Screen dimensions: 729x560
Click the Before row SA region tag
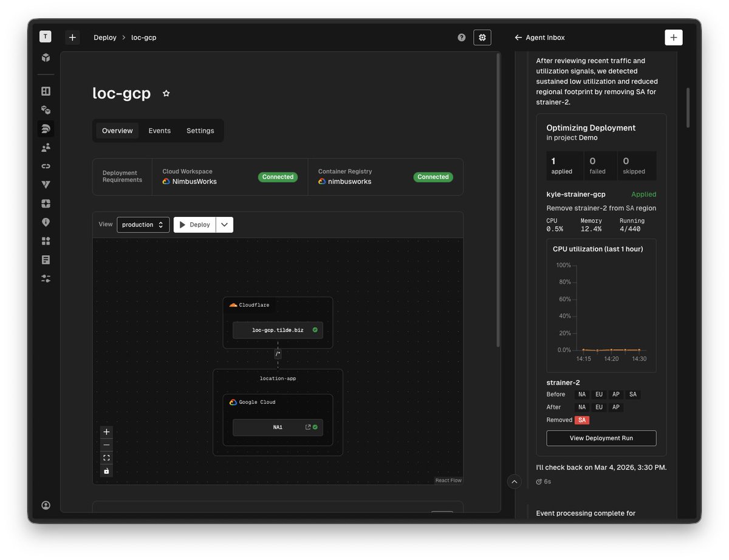coord(633,394)
